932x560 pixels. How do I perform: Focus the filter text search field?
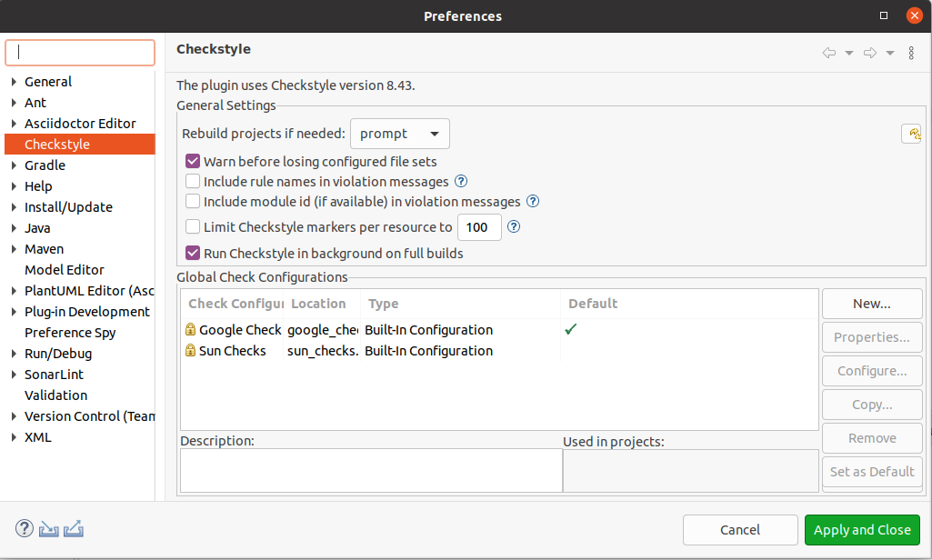pyautogui.click(x=80, y=53)
